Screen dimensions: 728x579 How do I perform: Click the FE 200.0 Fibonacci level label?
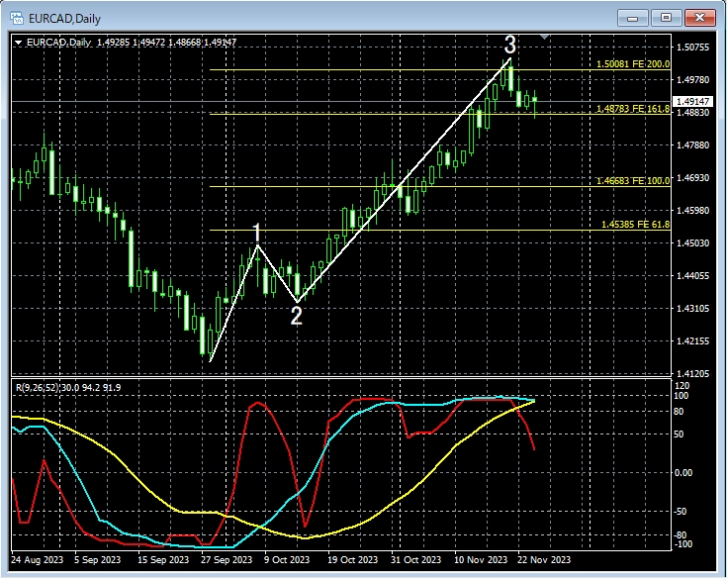point(633,64)
